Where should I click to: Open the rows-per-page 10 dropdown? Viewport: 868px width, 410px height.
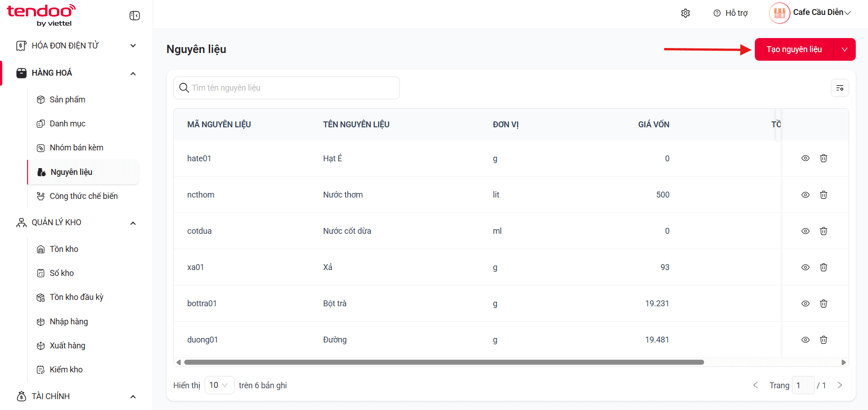pyautogui.click(x=219, y=385)
